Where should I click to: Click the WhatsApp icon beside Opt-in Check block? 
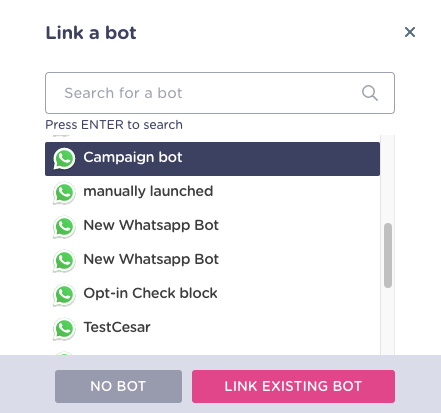pyautogui.click(x=64, y=295)
